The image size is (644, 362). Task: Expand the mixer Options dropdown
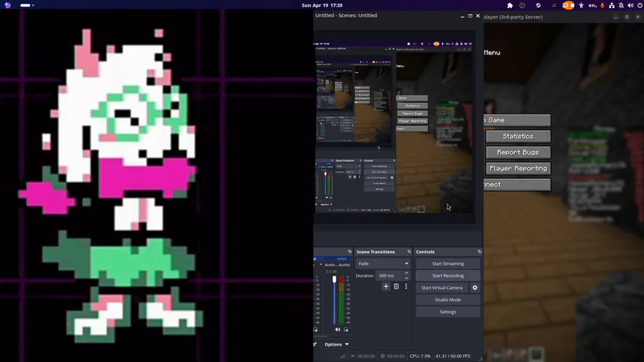[336, 344]
